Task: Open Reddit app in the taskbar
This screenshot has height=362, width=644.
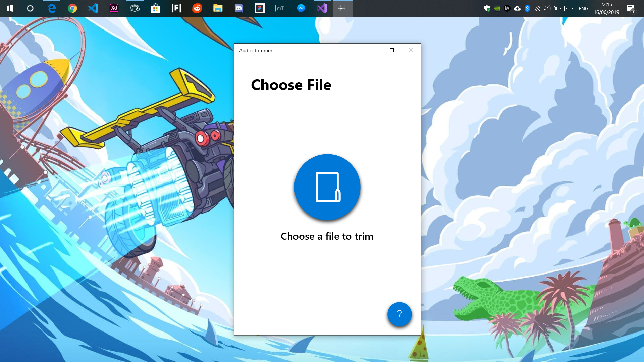Action: tap(197, 8)
